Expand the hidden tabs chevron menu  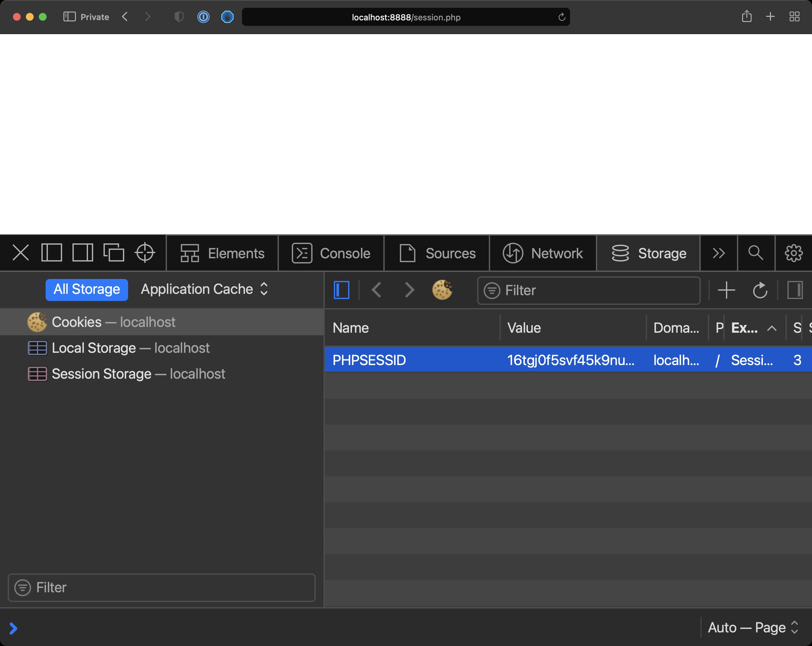[x=719, y=253]
